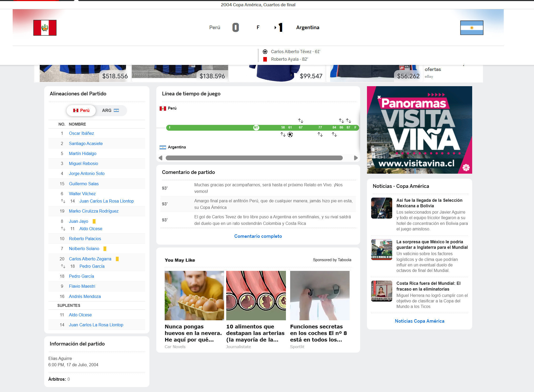This screenshot has height=392, width=534.
Task: Open the Comentario completo link
Action: coord(258,236)
